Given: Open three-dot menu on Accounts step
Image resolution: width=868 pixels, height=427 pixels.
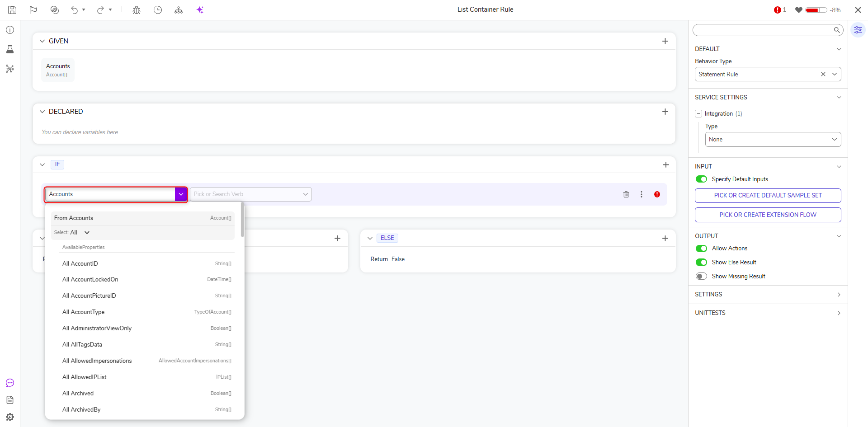Looking at the screenshot, I should [x=642, y=194].
